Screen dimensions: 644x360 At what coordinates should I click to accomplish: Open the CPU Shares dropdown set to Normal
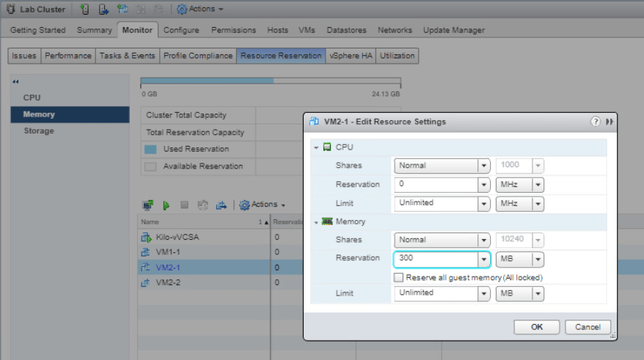pyautogui.click(x=483, y=166)
